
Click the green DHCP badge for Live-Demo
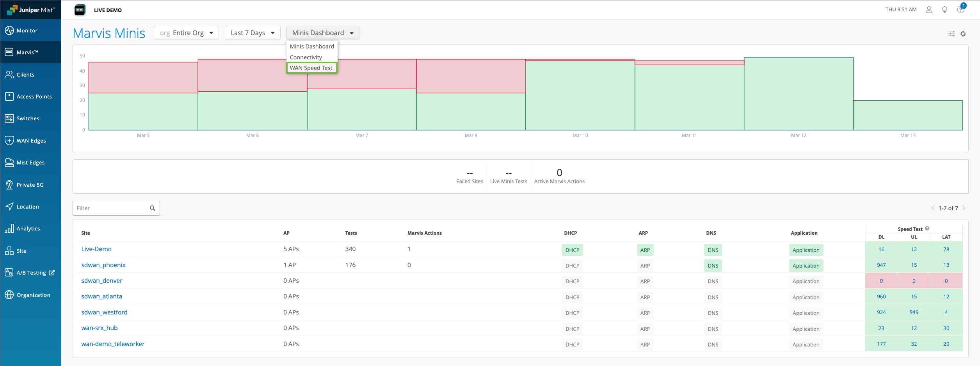pyautogui.click(x=572, y=250)
